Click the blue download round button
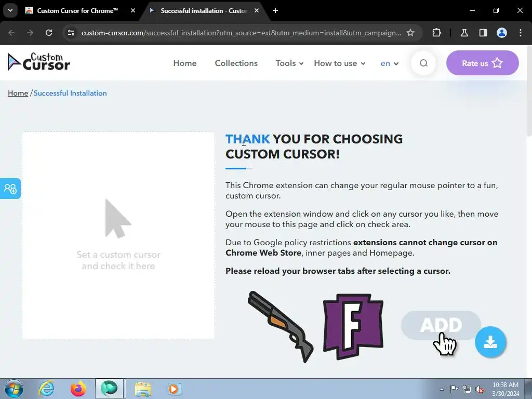Viewport: 532px width, 399px height. pos(490,342)
